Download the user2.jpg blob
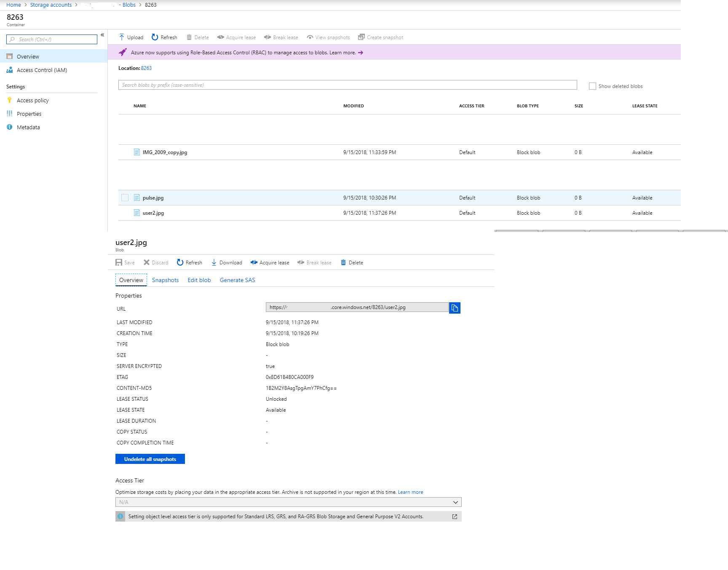728x570 pixels. point(227,262)
